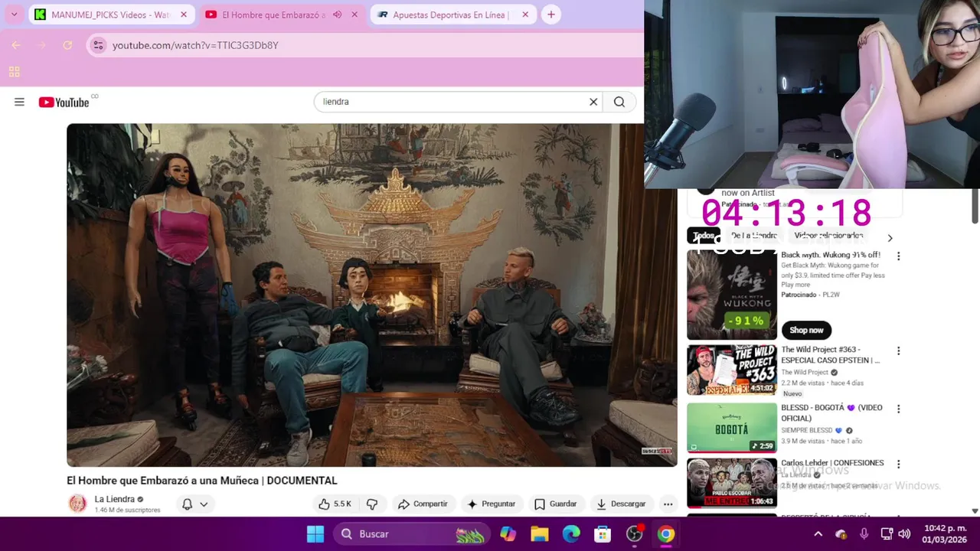Open Microsoft Store from the taskbar
Image resolution: width=980 pixels, height=551 pixels.
pyautogui.click(x=603, y=534)
